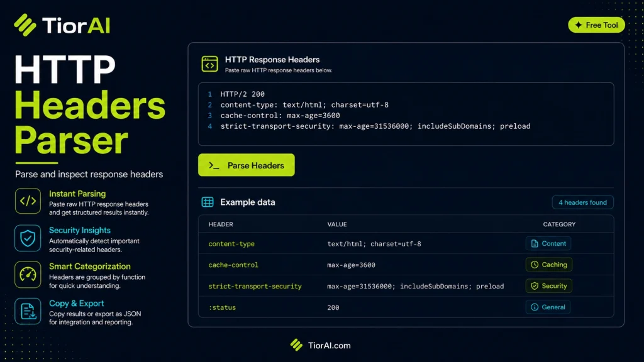The image size is (644, 362).
Task: Click the Paste raw HTTP response headers below hint
Action: (x=279, y=70)
